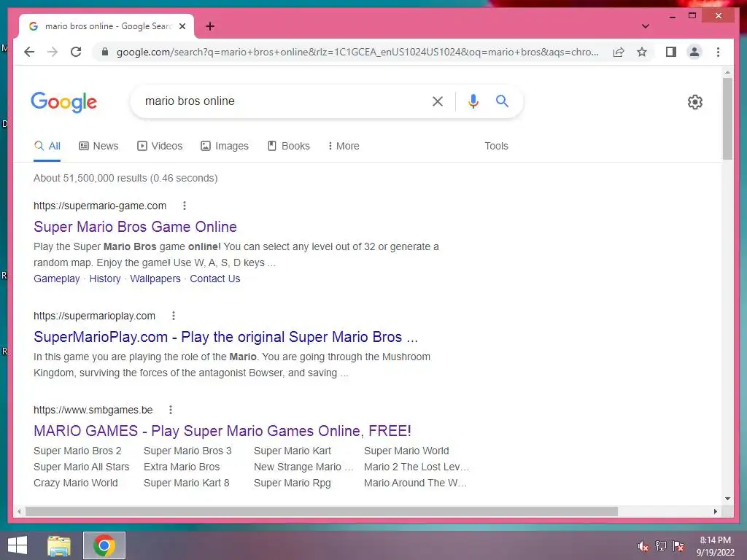Open the Gameplay sitelink
Image resolution: width=747 pixels, height=560 pixels.
click(x=57, y=279)
